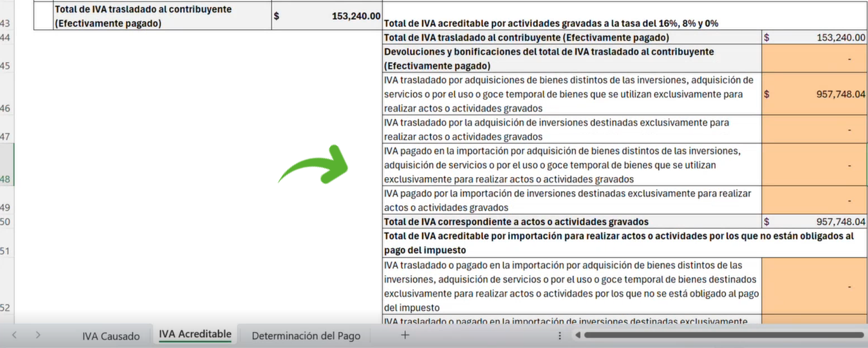Select 'IVA trasladado por la adquisición de inversiones' cell
This screenshot has width=868, height=348.
pos(572,129)
